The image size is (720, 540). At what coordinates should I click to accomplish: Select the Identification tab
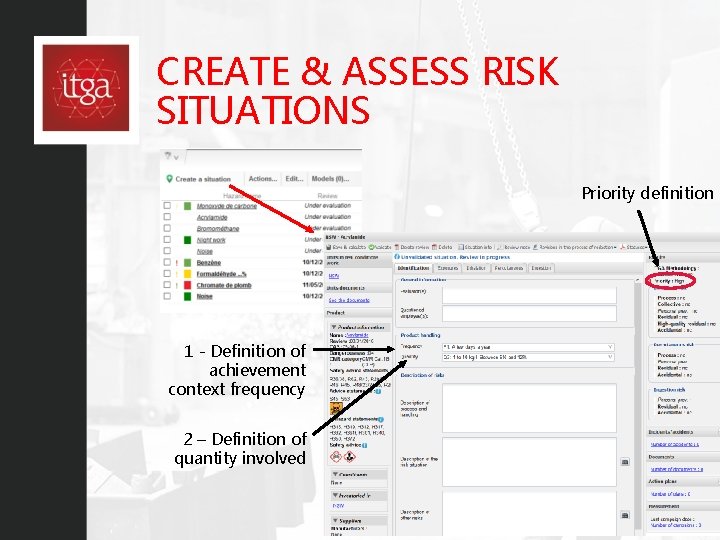[413, 268]
